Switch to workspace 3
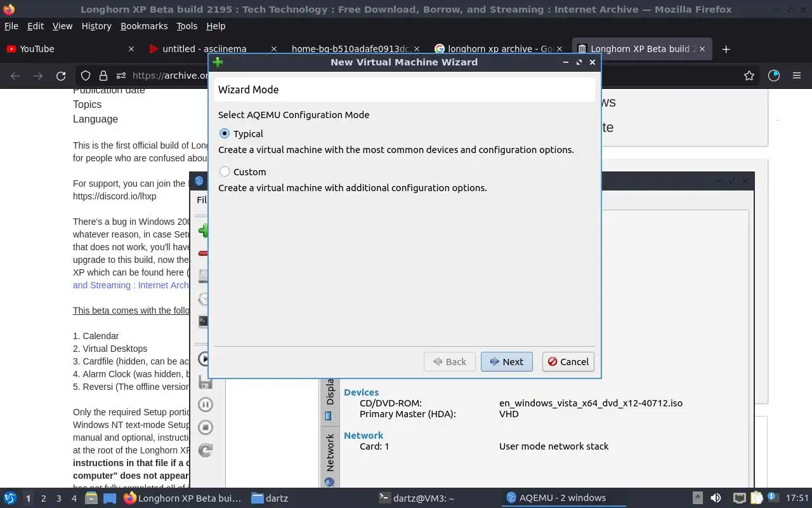This screenshot has width=812, height=508. click(x=59, y=498)
